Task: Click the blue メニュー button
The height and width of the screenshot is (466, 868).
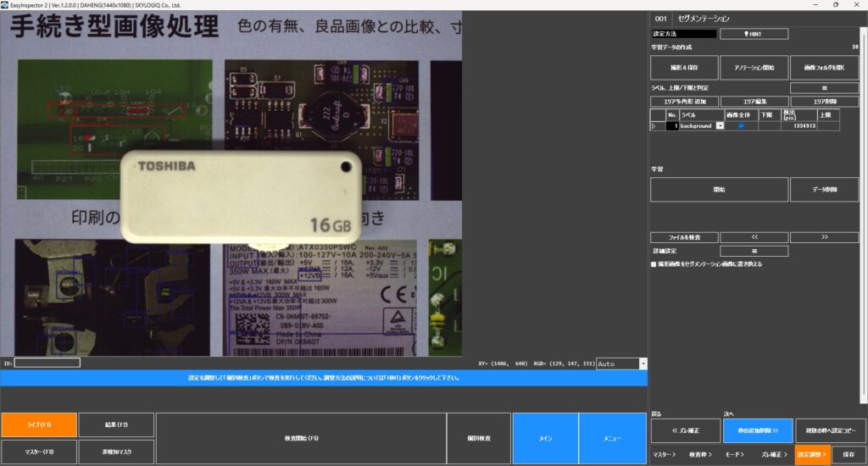Action: 612,438
